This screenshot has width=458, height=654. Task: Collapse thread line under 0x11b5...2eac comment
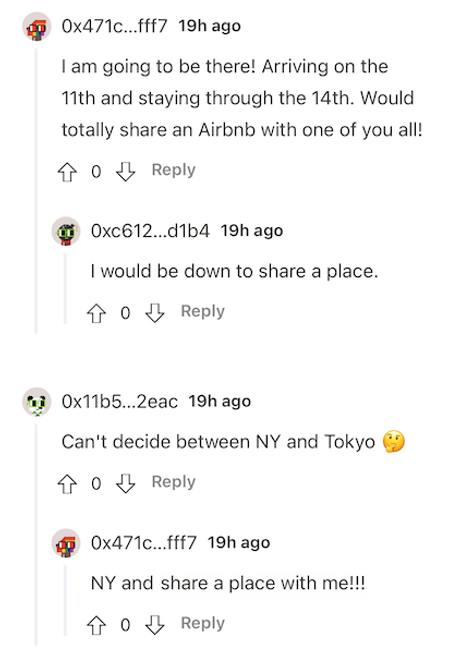(36, 534)
